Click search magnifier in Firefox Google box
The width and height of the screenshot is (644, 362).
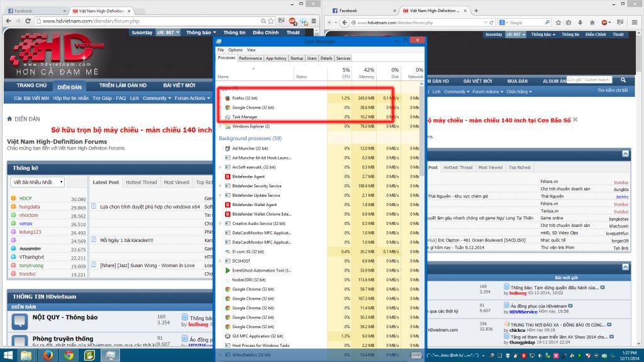pos(547,23)
